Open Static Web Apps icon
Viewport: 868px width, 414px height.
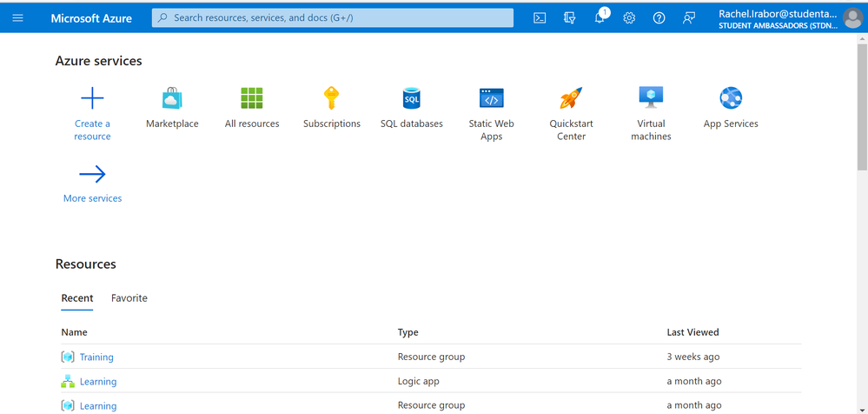(x=492, y=98)
